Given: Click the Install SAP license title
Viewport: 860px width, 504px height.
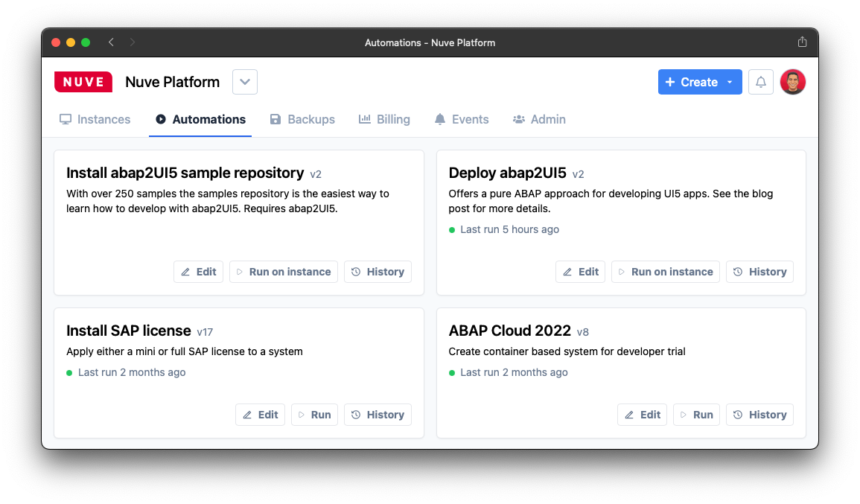Looking at the screenshot, I should [128, 331].
